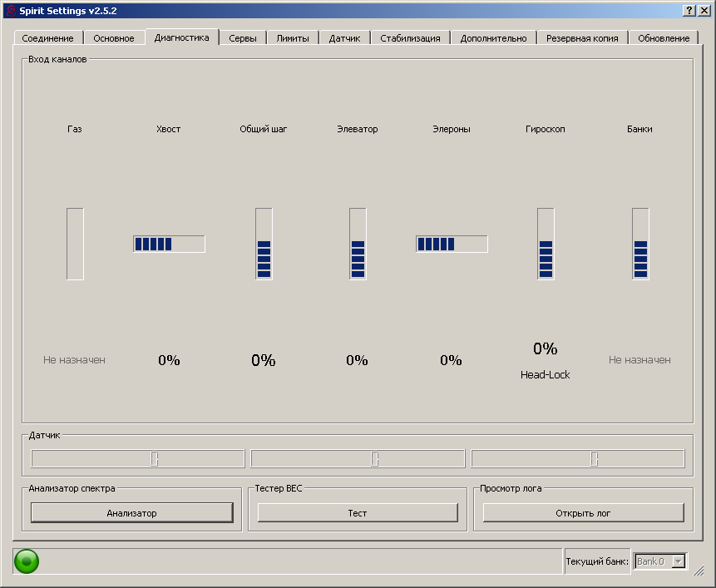Click the middle sensor slider bar

pyautogui.click(x=358, y=459)
